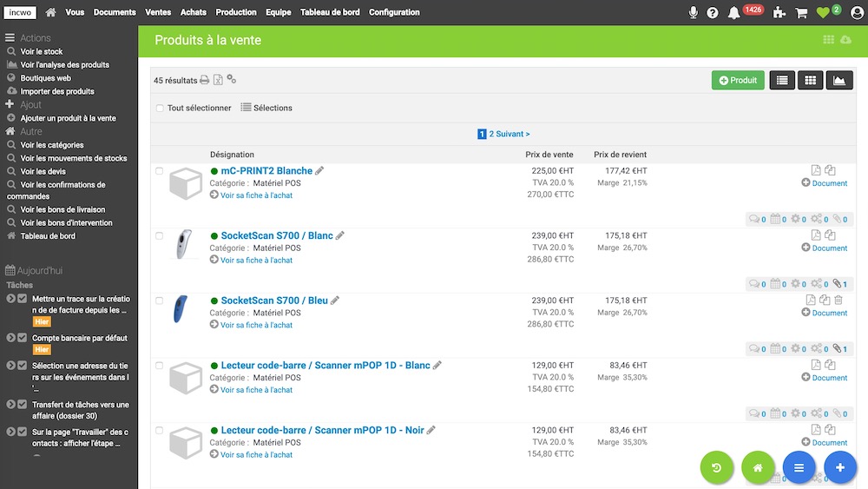Screen dimensions: 868x489
Task: Expand the Sélection une adresse task arrow
Action: (10, 365)
